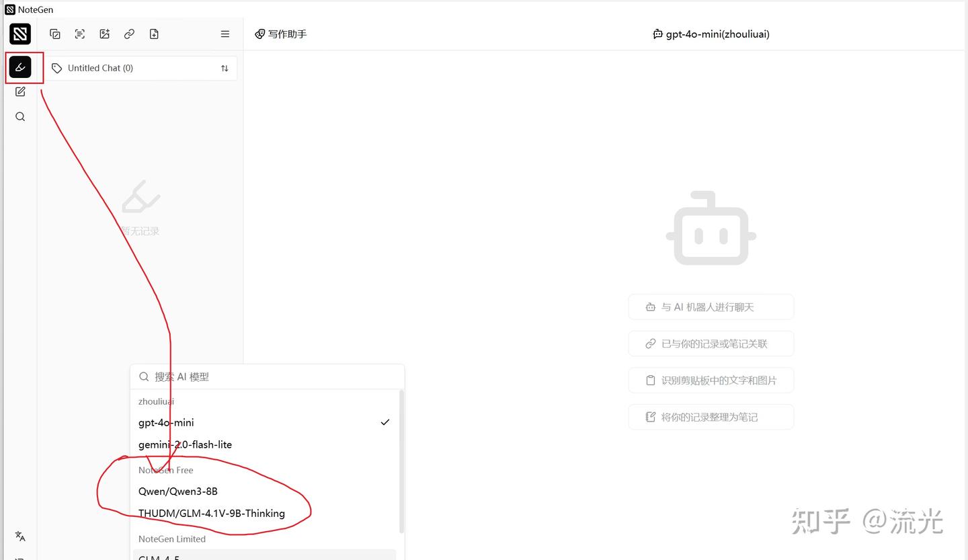968x560 pixels.
Task: Open the hamburger menu in the record toolbar
Action: [x=225, y=34]
